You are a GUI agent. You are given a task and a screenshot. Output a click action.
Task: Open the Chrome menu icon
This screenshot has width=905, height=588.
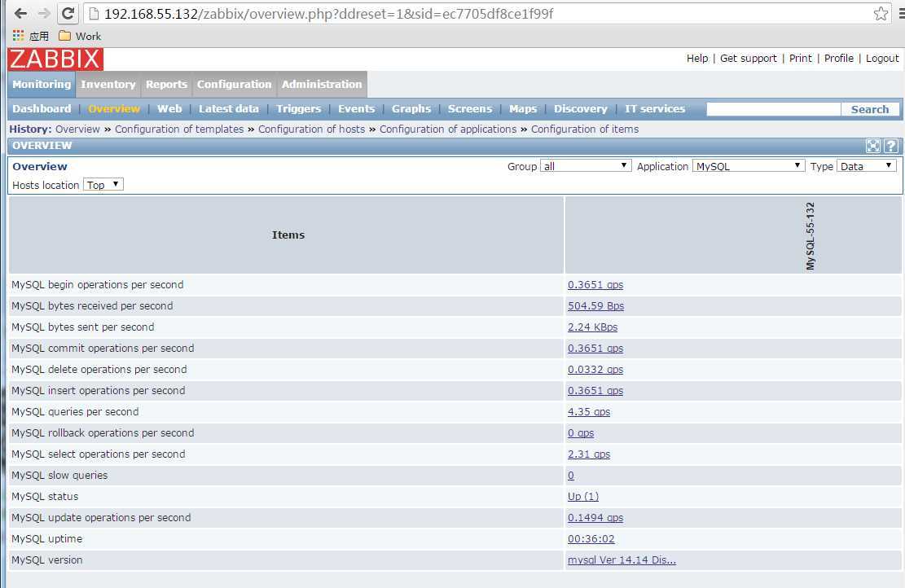point(902,13)
